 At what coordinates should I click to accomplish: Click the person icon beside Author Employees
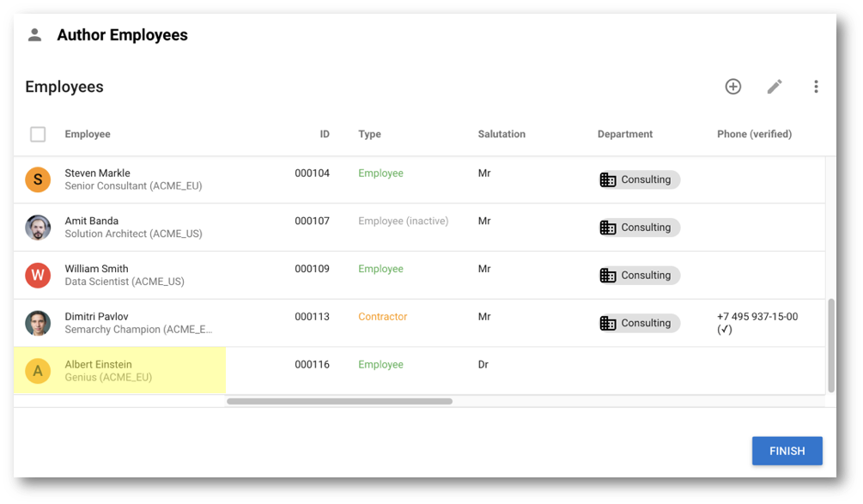(34, 35)
